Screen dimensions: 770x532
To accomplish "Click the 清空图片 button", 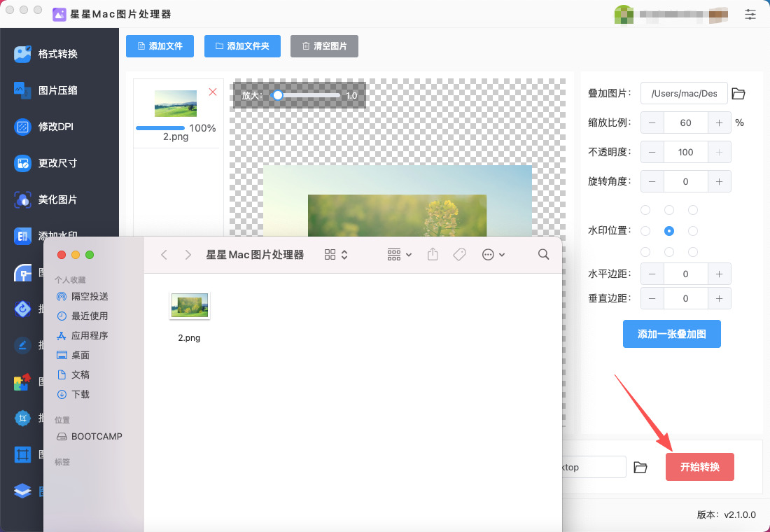I will 324,46.
